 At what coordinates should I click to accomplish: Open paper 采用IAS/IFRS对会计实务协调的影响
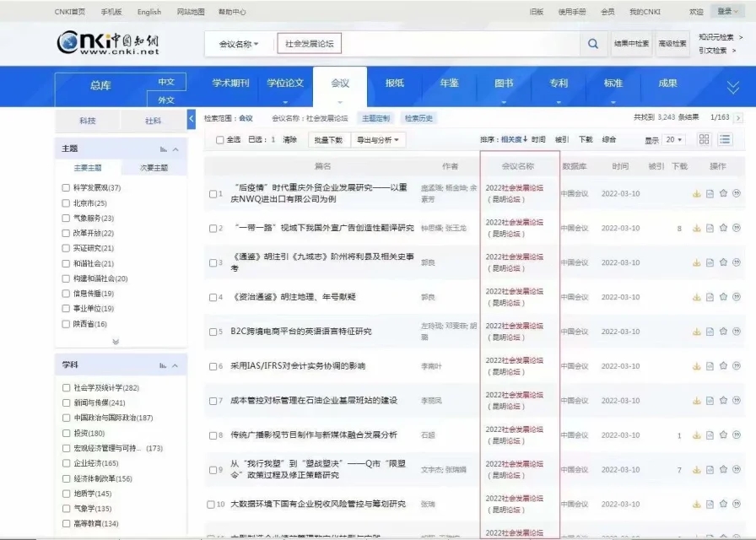[298, 366]
